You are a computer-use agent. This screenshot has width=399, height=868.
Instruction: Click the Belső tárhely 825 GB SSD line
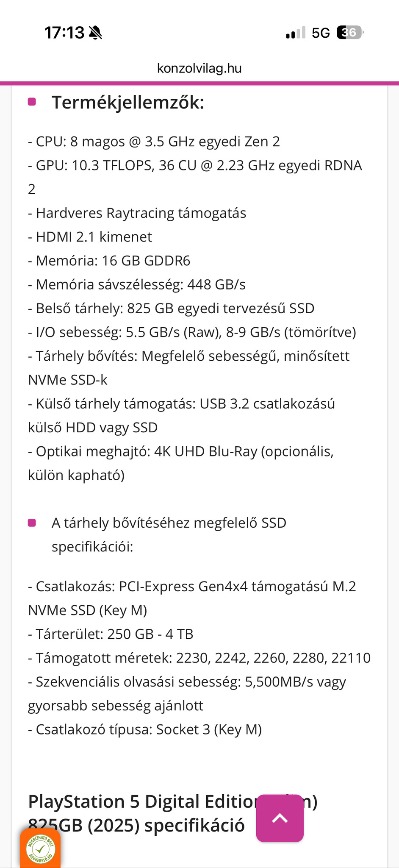171,308
